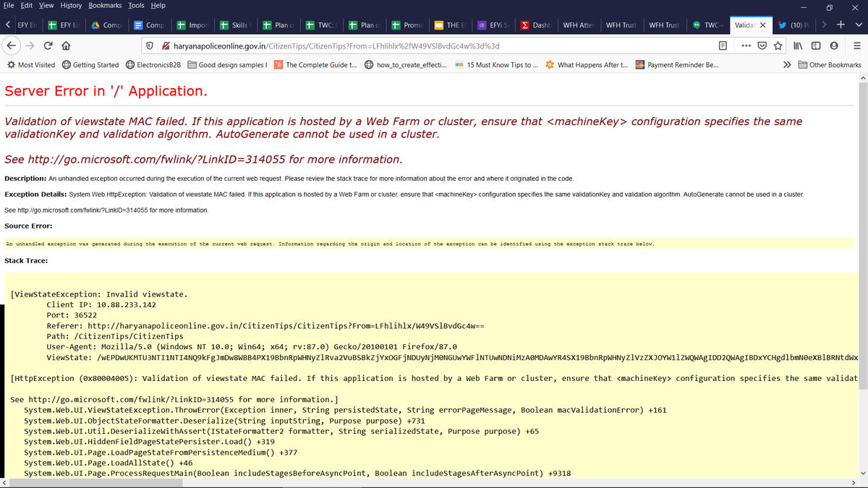The width and height of the screenshot is (868, 488).
Task: Switch to the Skills spreadsheet tab
Action: point(236,25)
